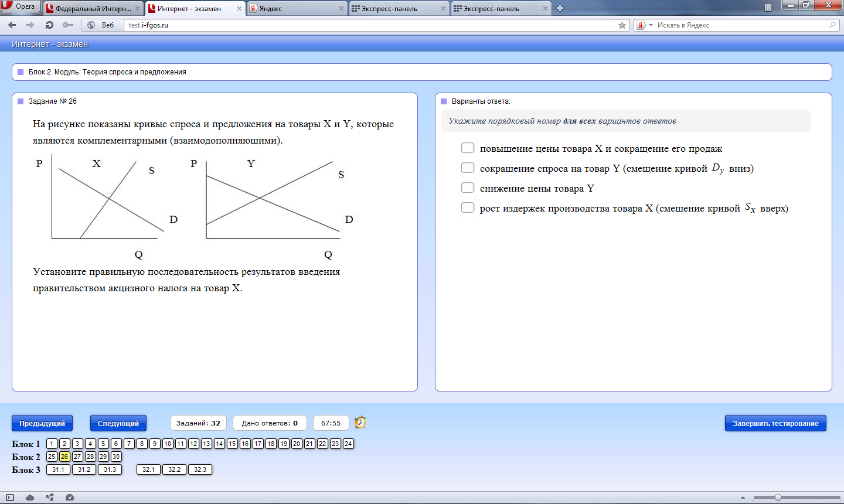This screenshot has height=504, width=844.
Task: Go to question 30 in Блок 2
Action: point(116,457)
